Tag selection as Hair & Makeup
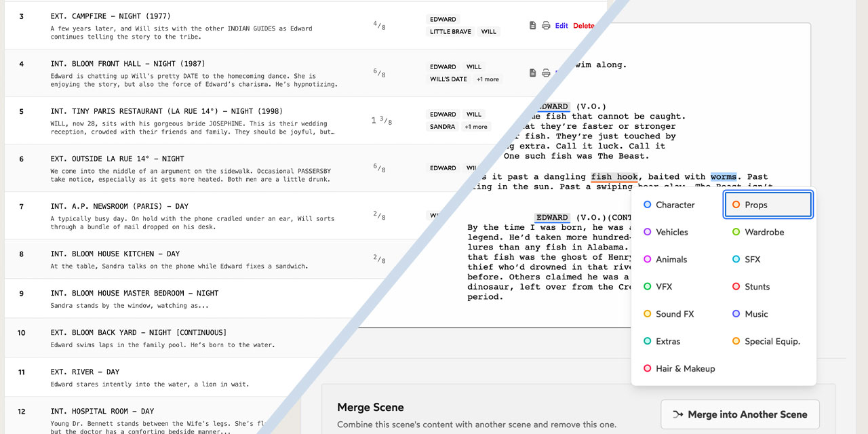The height and width of the screenshot is (434, 868). 685,368
